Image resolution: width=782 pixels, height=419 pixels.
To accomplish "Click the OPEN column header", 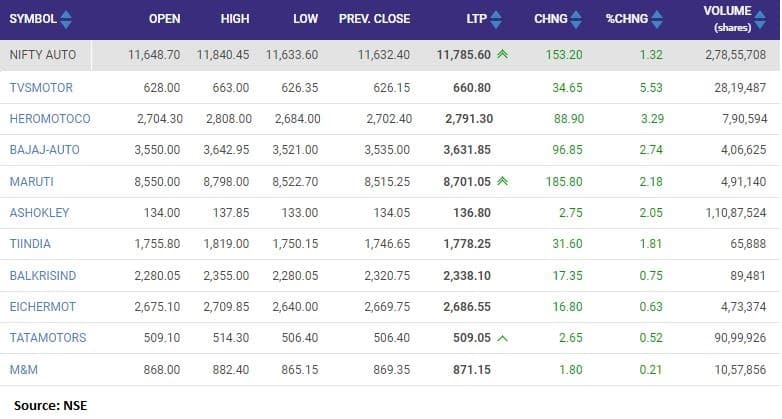I will coord(164,19).
